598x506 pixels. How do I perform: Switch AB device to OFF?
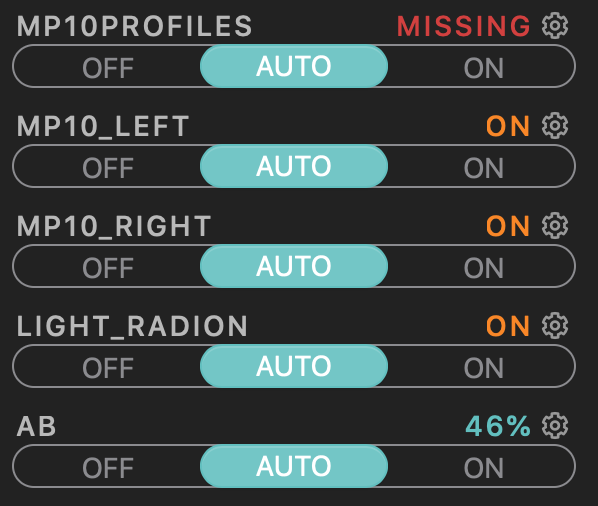pos(108,468)
